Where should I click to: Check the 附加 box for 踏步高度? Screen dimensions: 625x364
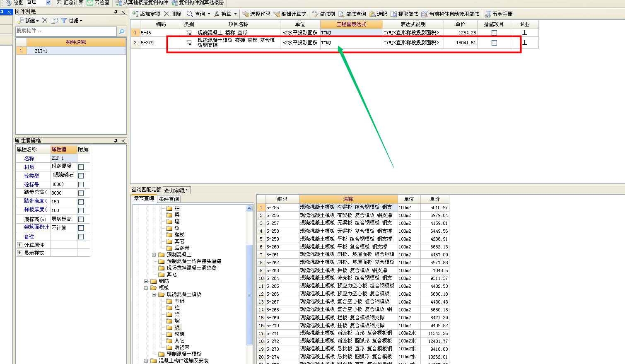coord(81,202)
